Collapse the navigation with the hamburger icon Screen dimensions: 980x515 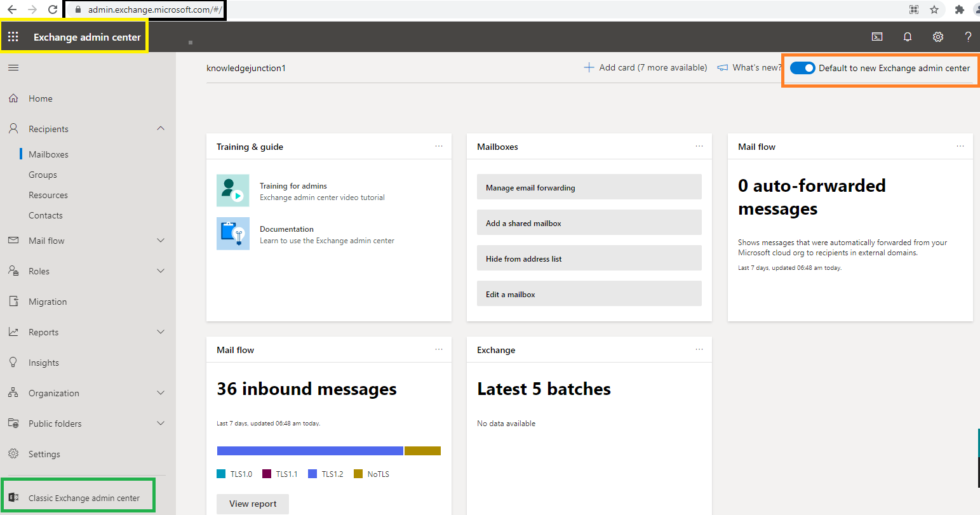click(x=13, y=67)
